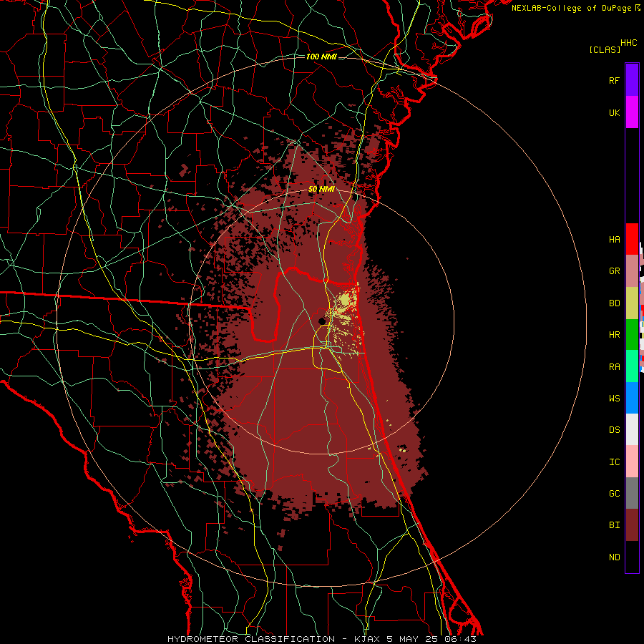Click the "100 NMI" range ring label

tap(321, 57)
